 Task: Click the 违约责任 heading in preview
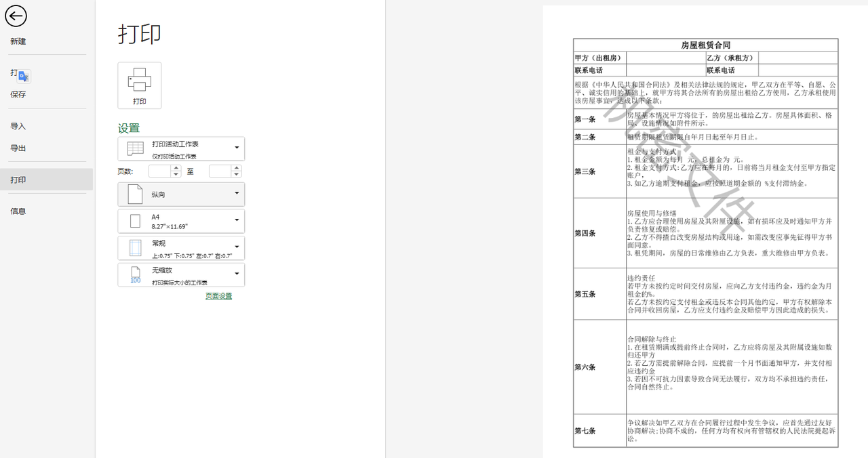[x=641, y=278]
